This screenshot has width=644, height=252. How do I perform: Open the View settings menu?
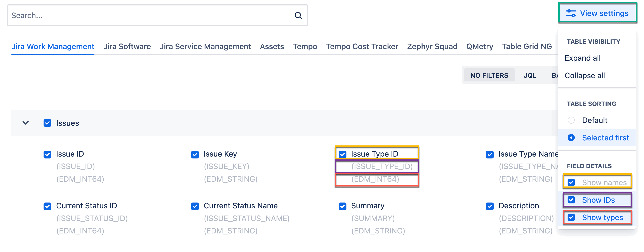[597, 13]
